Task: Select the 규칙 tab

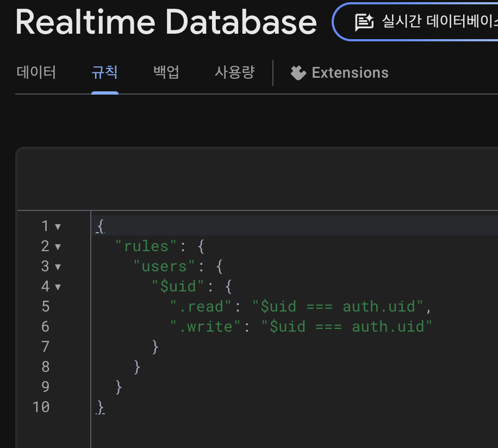Action: coord(104,72)
